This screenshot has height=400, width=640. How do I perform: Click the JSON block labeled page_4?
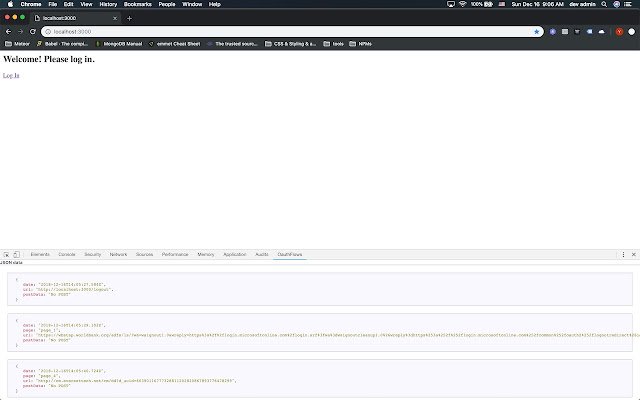(x=320, y=378)
